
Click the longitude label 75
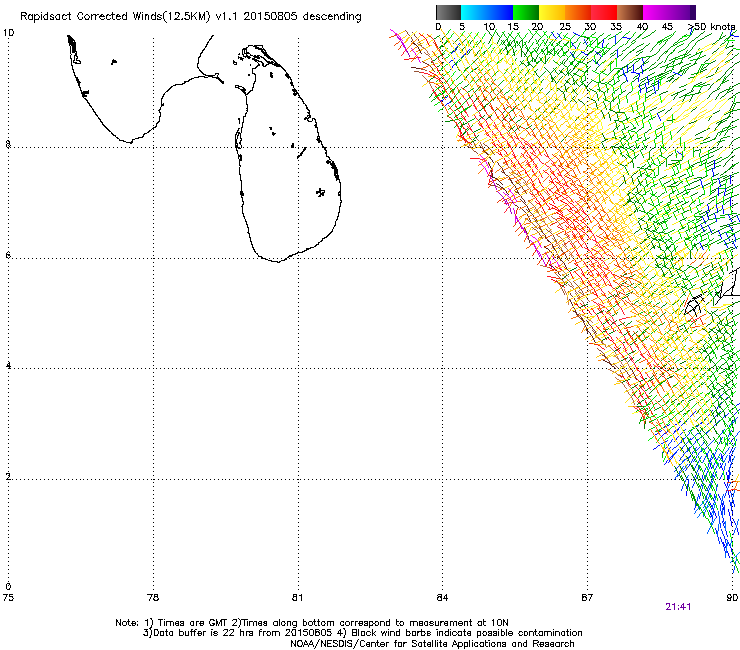[8, 598]
